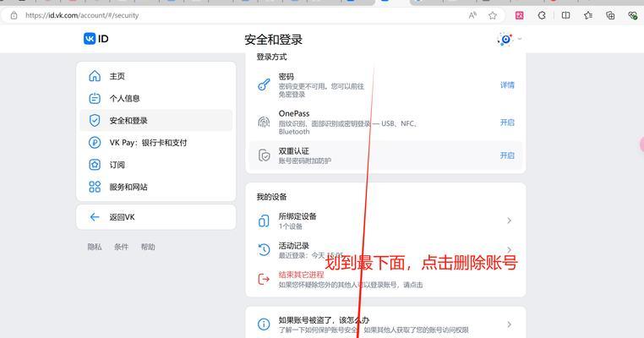
Task: Select the 个人信息 profile icon
Action: click(95, 98)
